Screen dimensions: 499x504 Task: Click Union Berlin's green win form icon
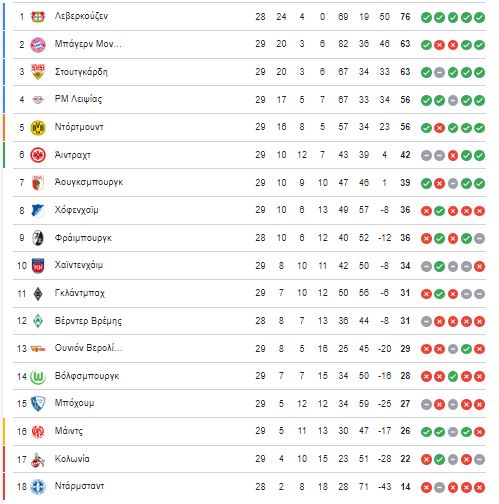[x=466, y=349]
